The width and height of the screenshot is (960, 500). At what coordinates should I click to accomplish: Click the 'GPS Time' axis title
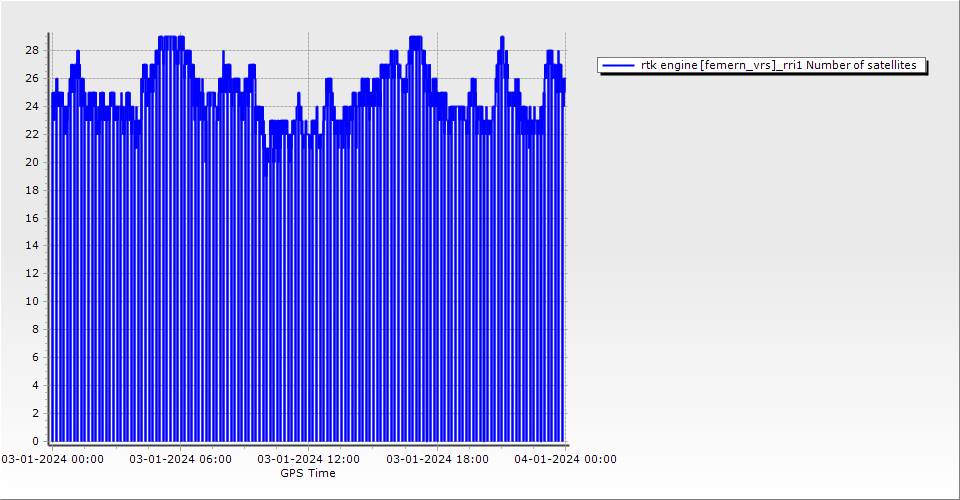(x=308, y=473)
